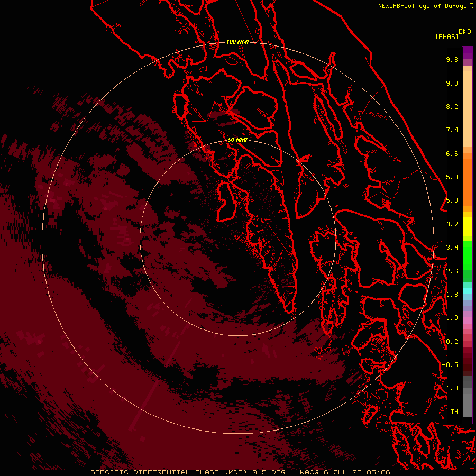Click the Specific Differential Phase KDP caption
This screenshot has width=476, height=476.
[169, 472]
